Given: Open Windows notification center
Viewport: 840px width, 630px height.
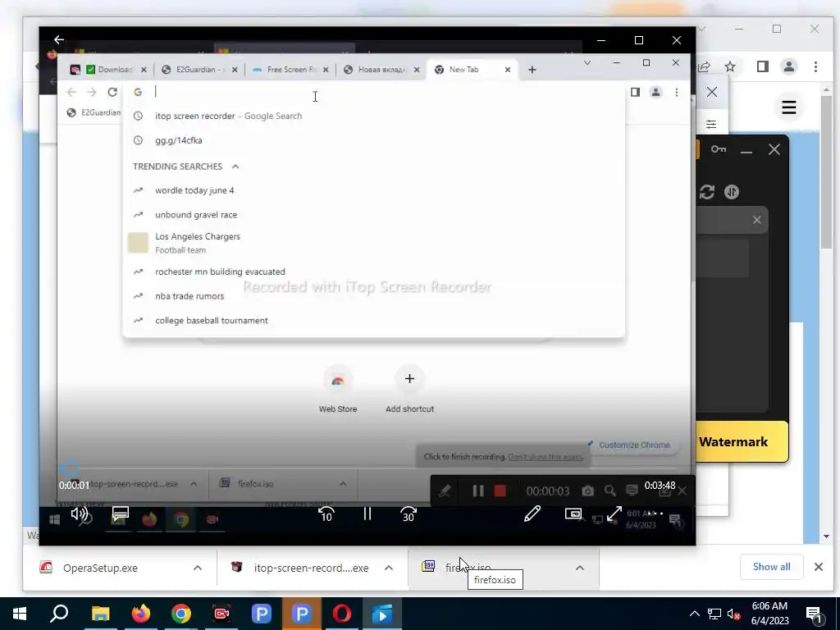Looking at the screenshot, I should (x=815, y=614).
